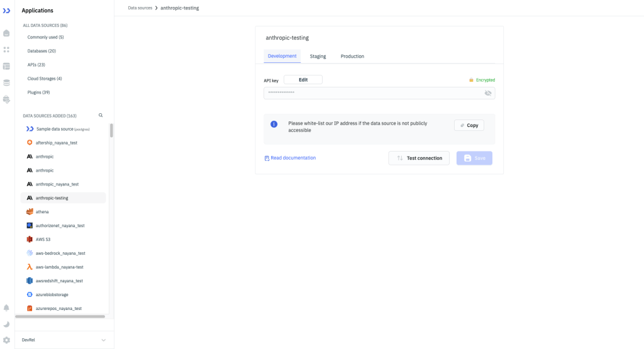Click anthropic-testing logo icon
644x349 pixels.
tap(30, 198)
